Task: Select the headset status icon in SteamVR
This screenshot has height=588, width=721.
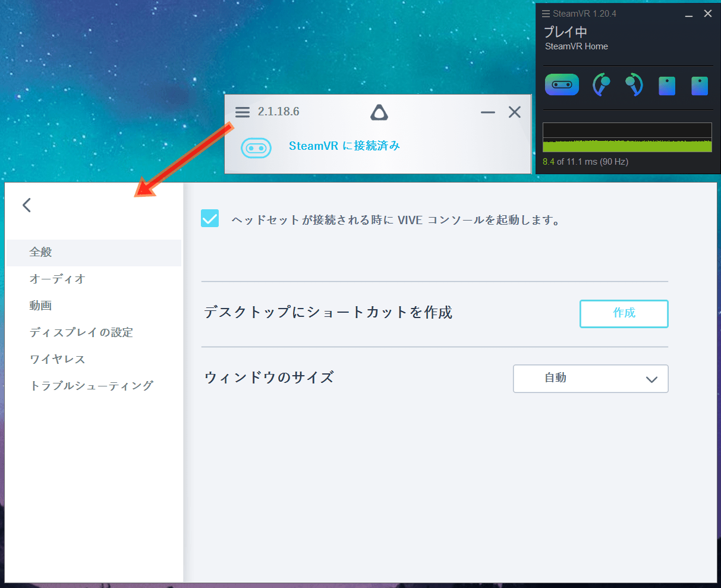Action: (x=562, y=84)
